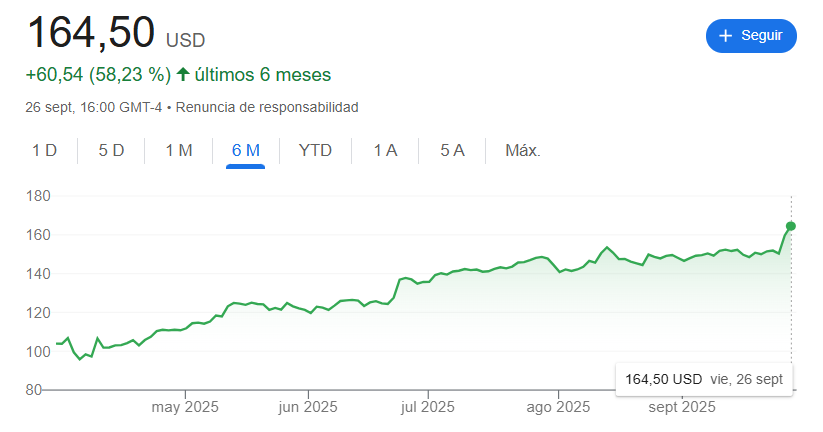Click the 180 y-axis label
823x432 pixels.
coord(37,196)
